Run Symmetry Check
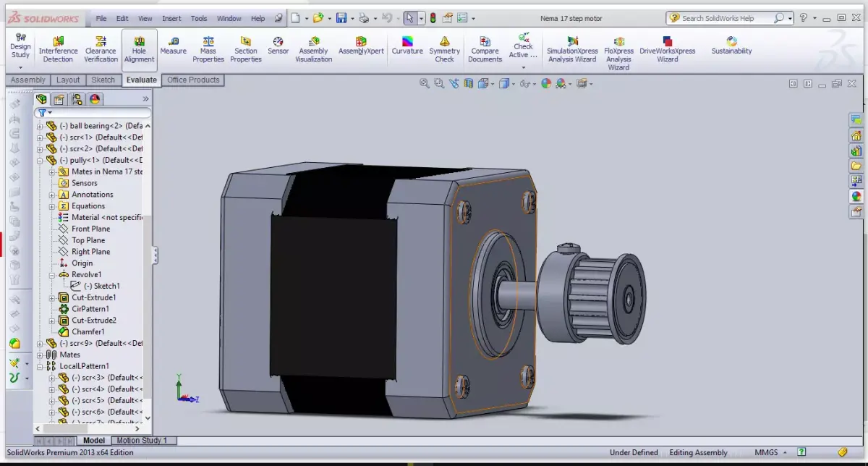Image resolution: width=868 pixels, height=466 pixels. pos(444,48)
